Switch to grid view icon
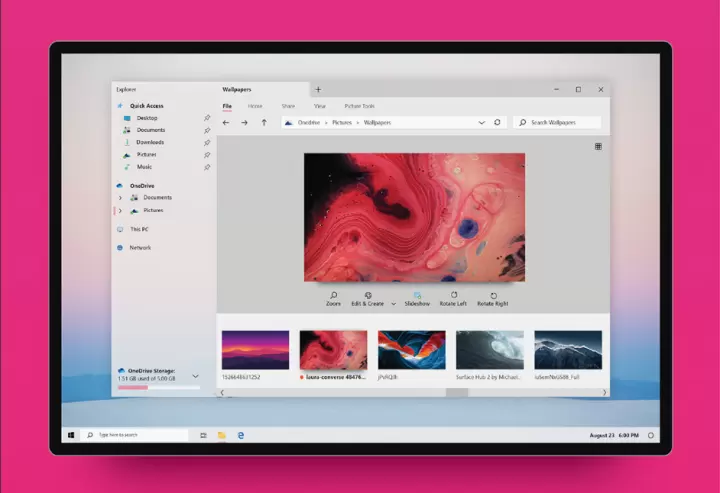This screenshot has height=493, width=720. [x=598, y=146]
